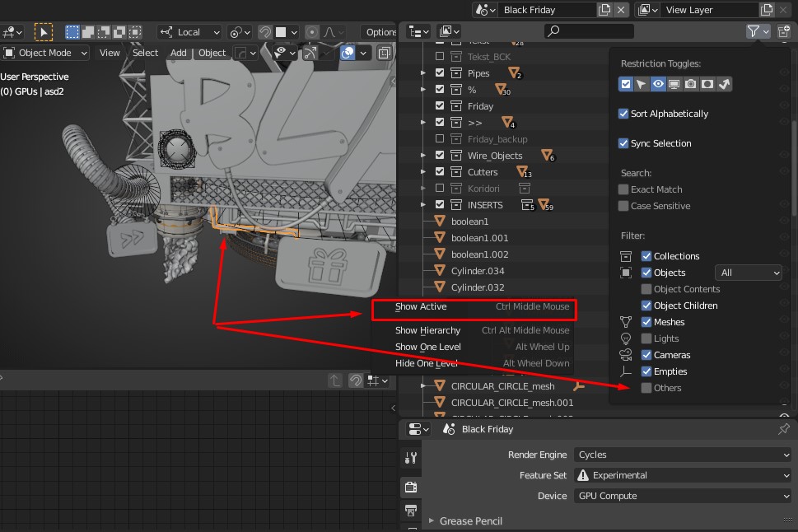Toggle Proportional Editing icon
798x532 pixels.
pos(312,33)
